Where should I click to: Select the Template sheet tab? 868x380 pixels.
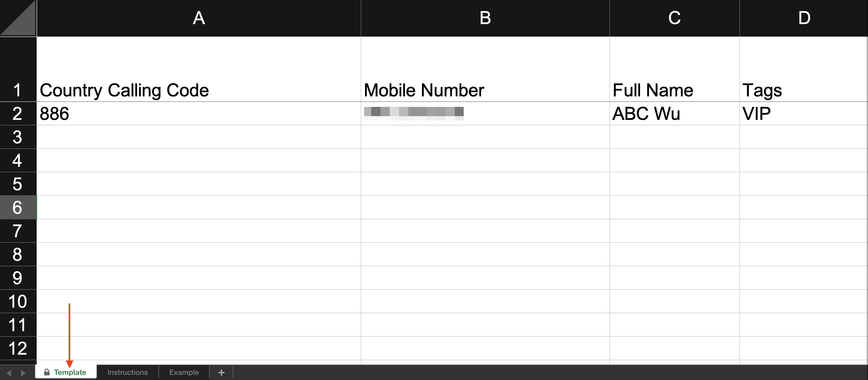coord(66,372)
